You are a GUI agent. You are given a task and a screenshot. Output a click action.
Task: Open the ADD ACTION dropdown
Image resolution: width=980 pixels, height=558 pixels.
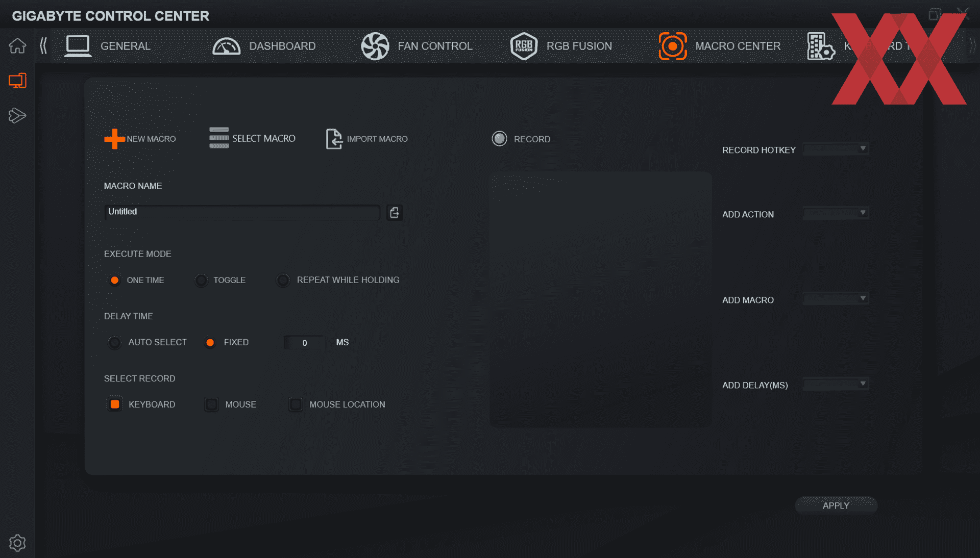836,213
